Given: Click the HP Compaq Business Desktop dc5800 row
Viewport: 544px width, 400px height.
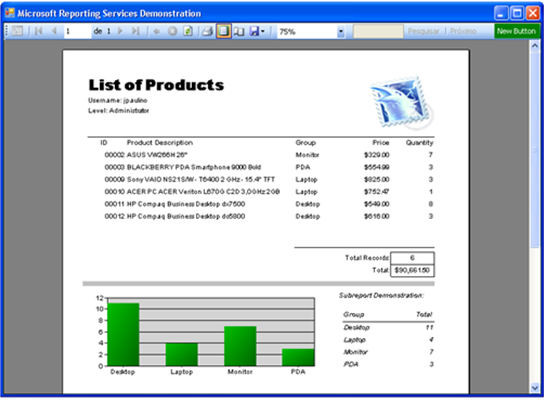Looking at the screenshot, I should coord(261,216).
